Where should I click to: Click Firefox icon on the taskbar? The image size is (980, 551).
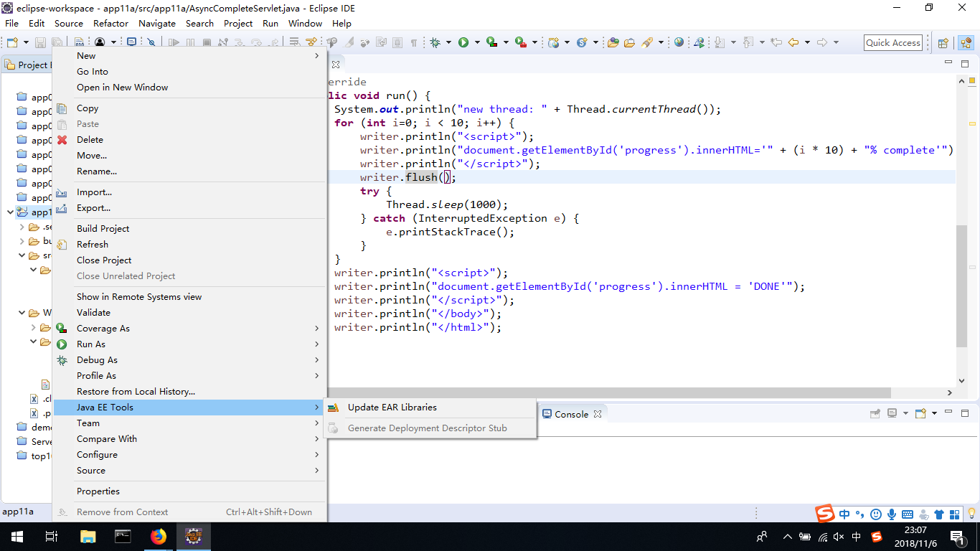point(158,536)
